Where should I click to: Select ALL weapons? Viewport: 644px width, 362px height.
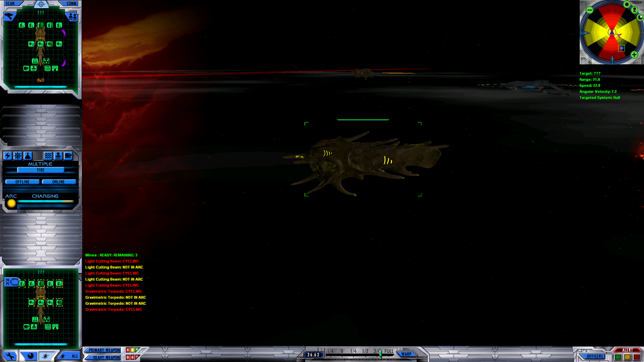click(70, 356)
